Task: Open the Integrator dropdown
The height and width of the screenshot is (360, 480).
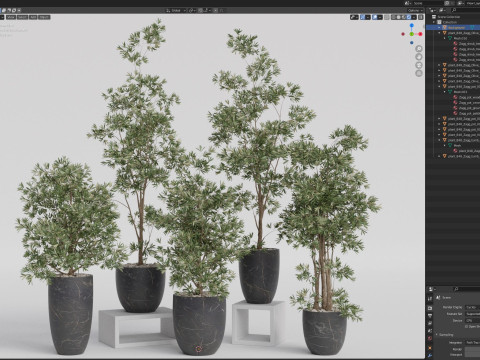Action: [472, 342]
